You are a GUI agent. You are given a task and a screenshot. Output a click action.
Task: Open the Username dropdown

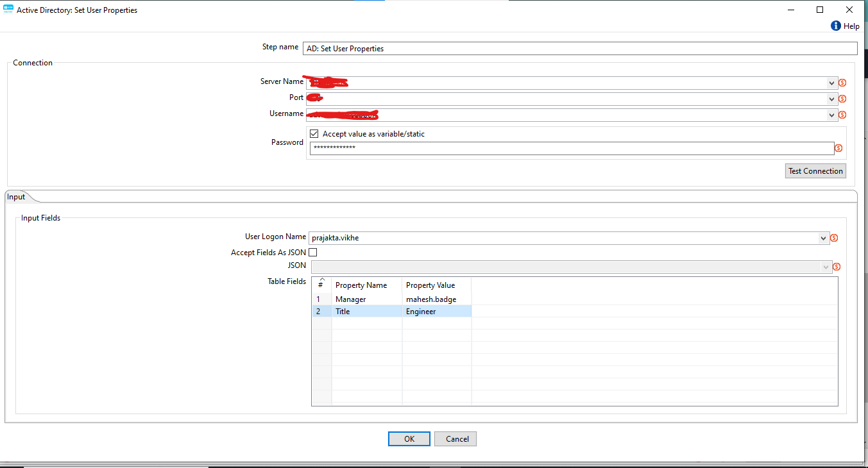(832, 115)
